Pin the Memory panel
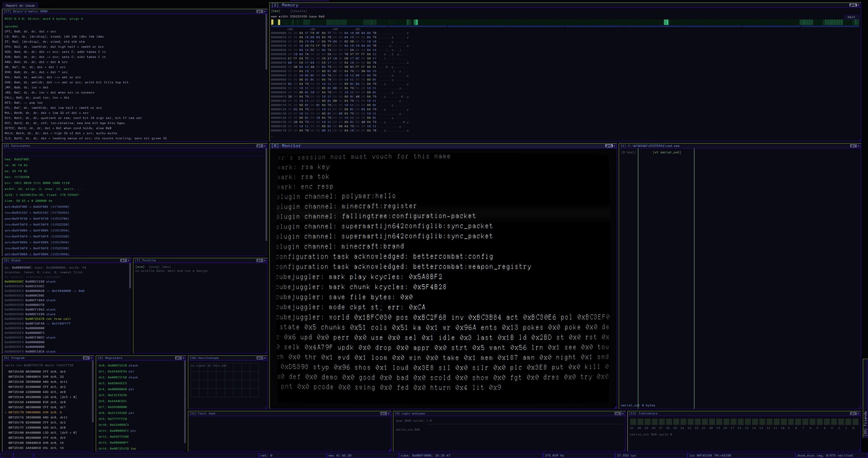The width and height of the screenshot is (868, 458). click(x=853, y=5)
